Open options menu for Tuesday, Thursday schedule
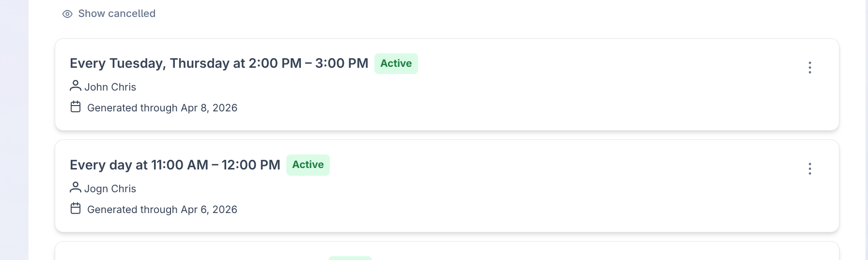The image size is (868, 260). (x=809, y=67)
